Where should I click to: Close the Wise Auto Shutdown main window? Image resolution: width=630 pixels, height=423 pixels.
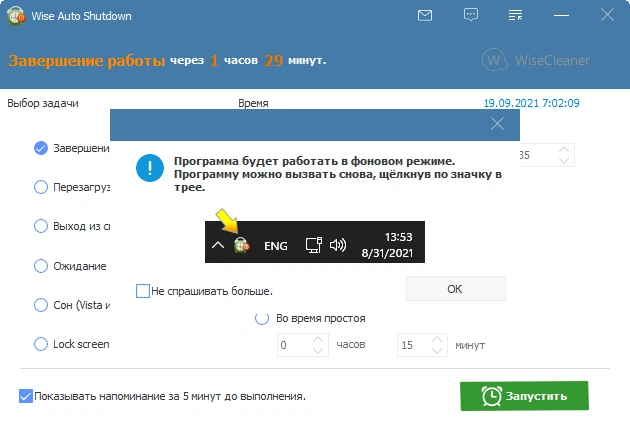(607, 15)
